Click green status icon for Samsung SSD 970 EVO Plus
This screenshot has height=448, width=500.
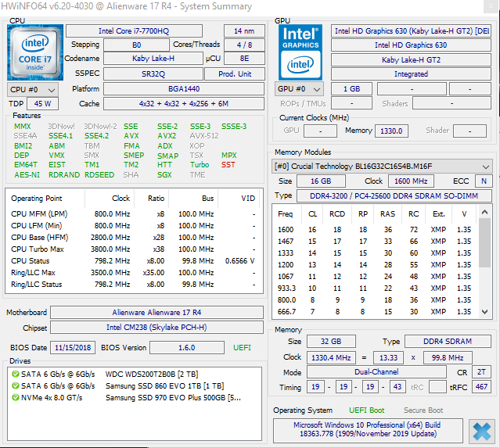tap(16, 397)
